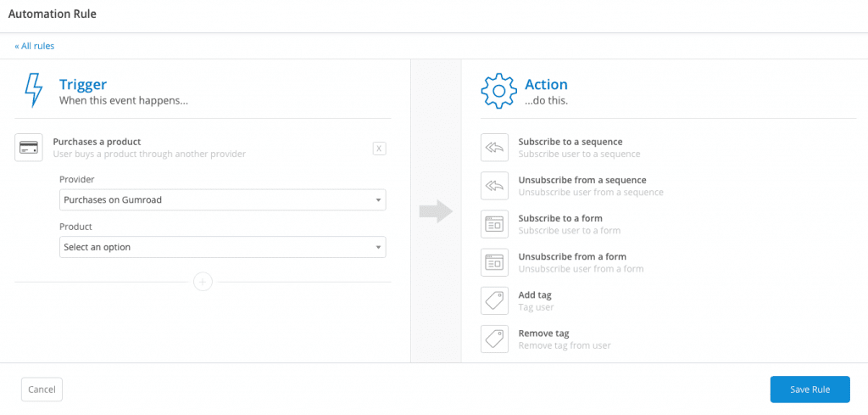The width and height of the screenshot is (868, 415).
Task: Choose the Add tag action label
Action: click(535, 294)
